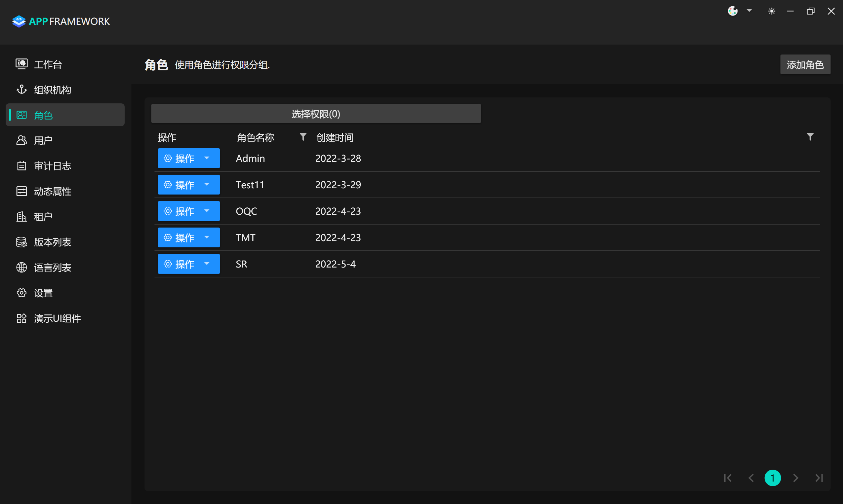Image resolution: width=843 pixels, height=504 pixels.
Task: Click the Test11 role name cell
Action: coord(250,185)
